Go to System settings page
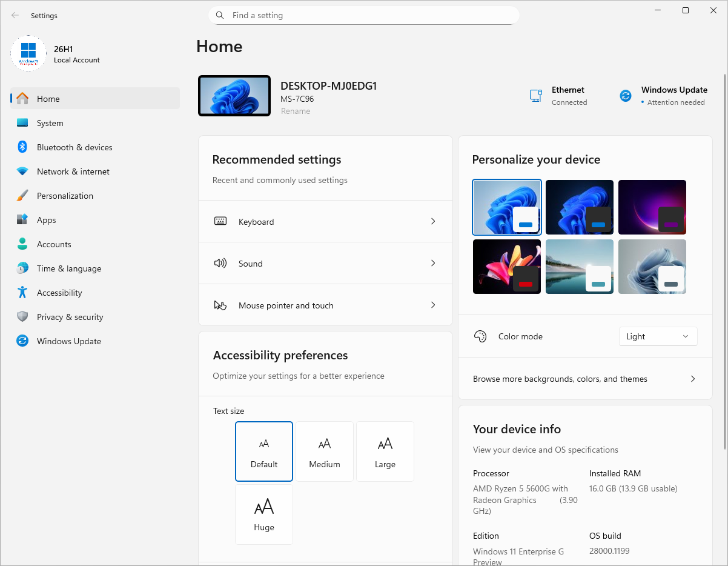Screen dimensions: 728x566 [x=95, y=123]
